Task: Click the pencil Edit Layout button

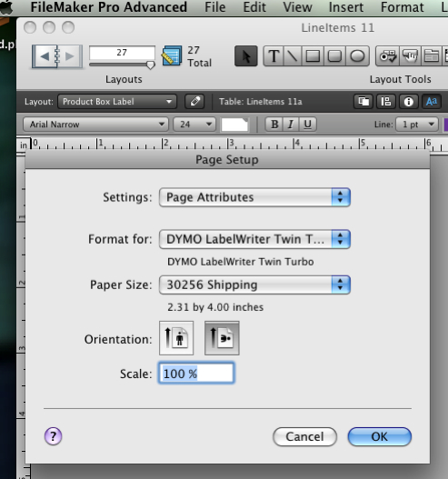Action: tap(194, 102)
